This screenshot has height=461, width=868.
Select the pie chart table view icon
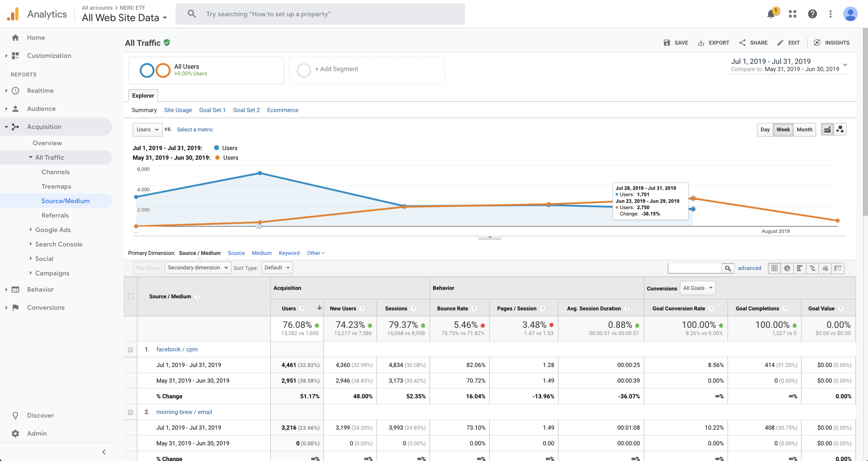[787, 268]
